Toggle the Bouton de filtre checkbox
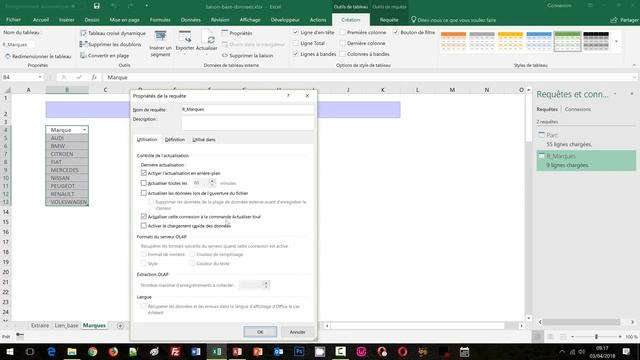The image size is (640, 360). pos(396,32)
